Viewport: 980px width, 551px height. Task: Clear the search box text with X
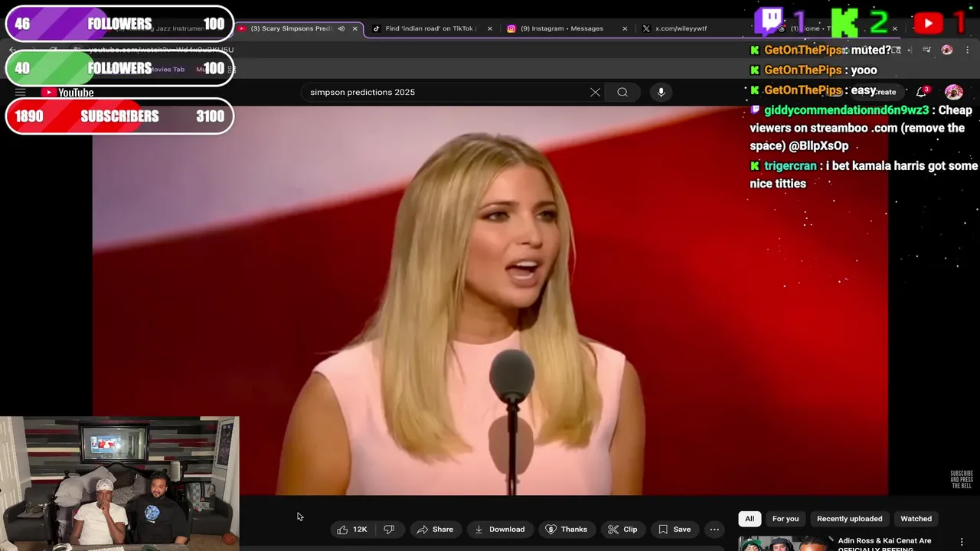(595, 92)
